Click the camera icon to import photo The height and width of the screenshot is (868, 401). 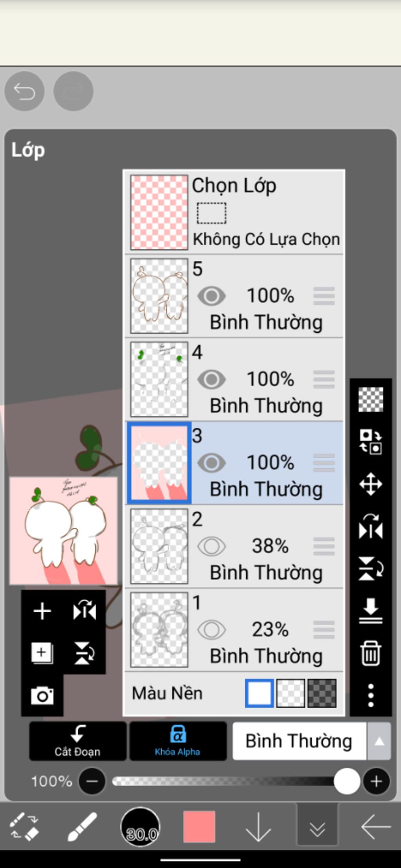click(x=42, y=695)
